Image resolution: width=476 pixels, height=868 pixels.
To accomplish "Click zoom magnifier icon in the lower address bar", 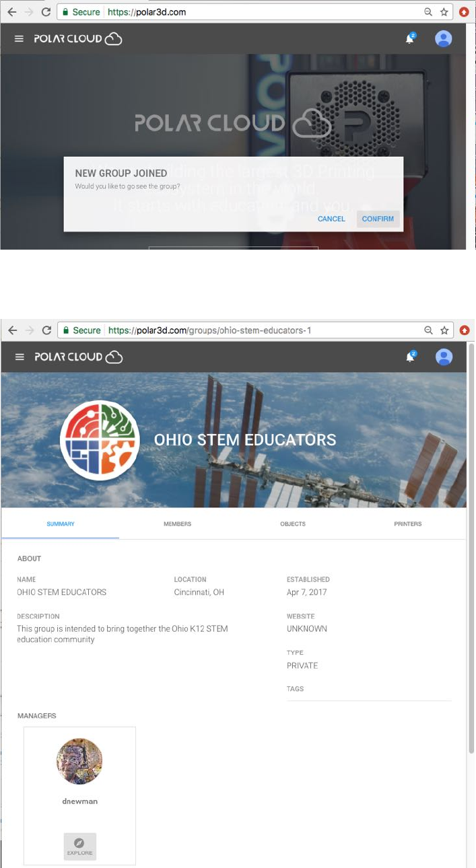I will coord(428,330).
